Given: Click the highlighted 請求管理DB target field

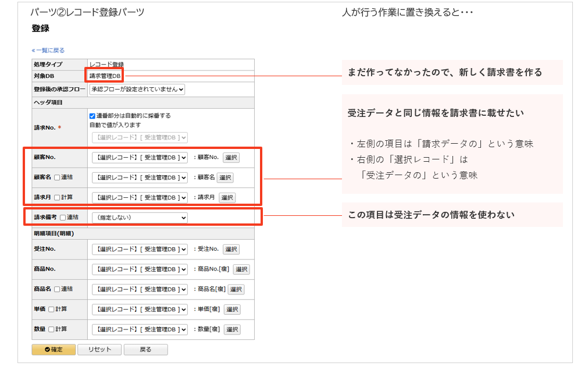Looking at the screenshot, I should [x=105, y=75].
